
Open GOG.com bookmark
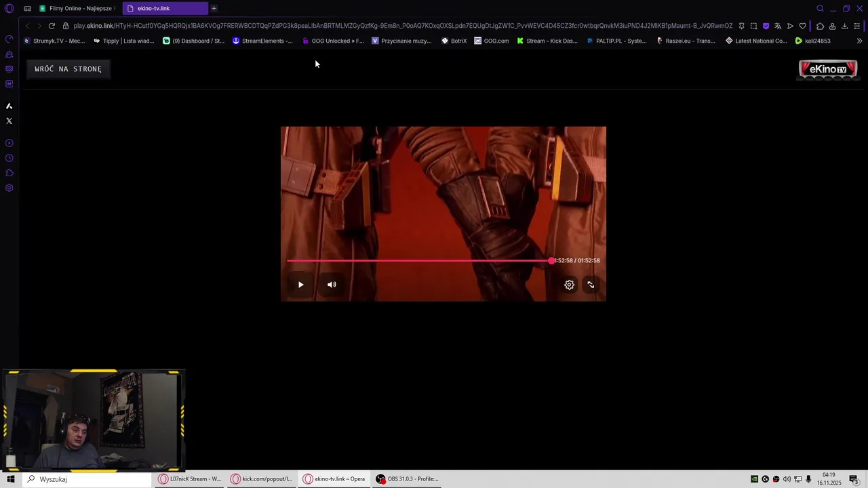click(x=492, y=41)
